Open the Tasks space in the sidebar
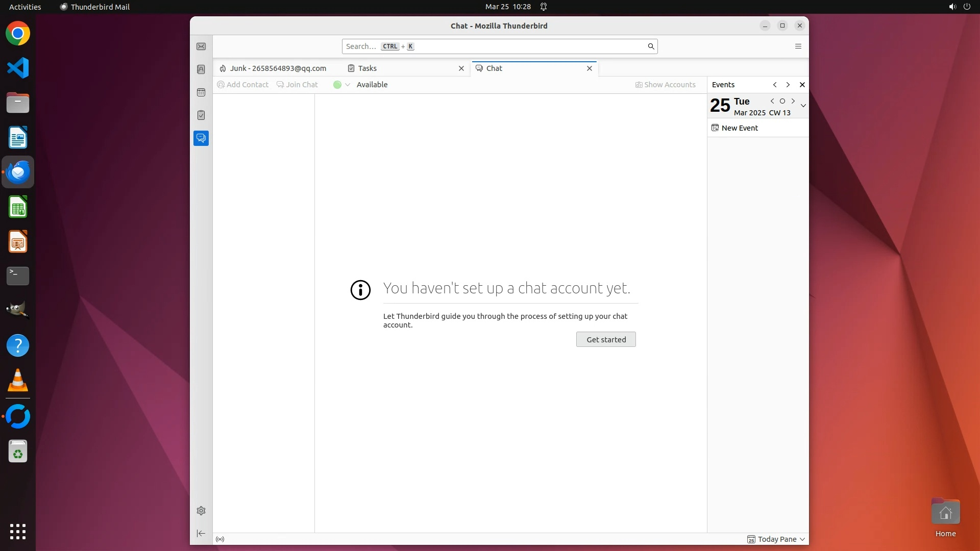Viewport: 980px width, 551px height. (201, 115)
